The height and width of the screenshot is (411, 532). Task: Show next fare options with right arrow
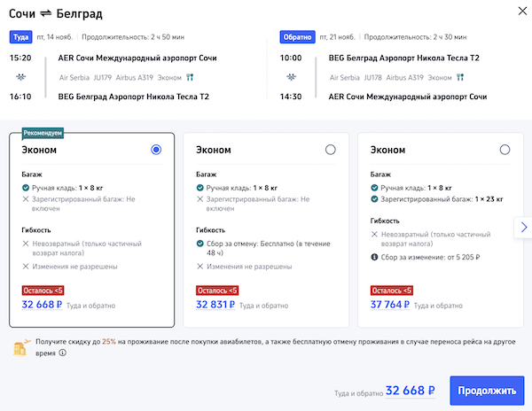[523, 227]
